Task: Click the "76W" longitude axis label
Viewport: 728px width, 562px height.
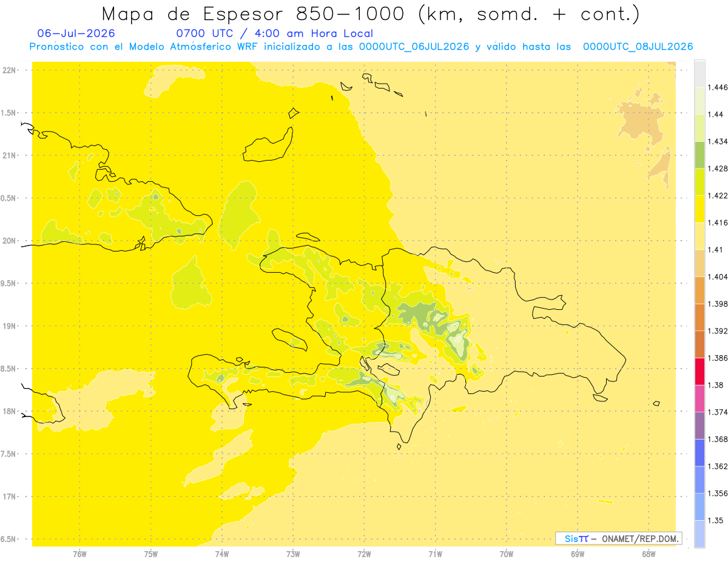Action: 79,554
